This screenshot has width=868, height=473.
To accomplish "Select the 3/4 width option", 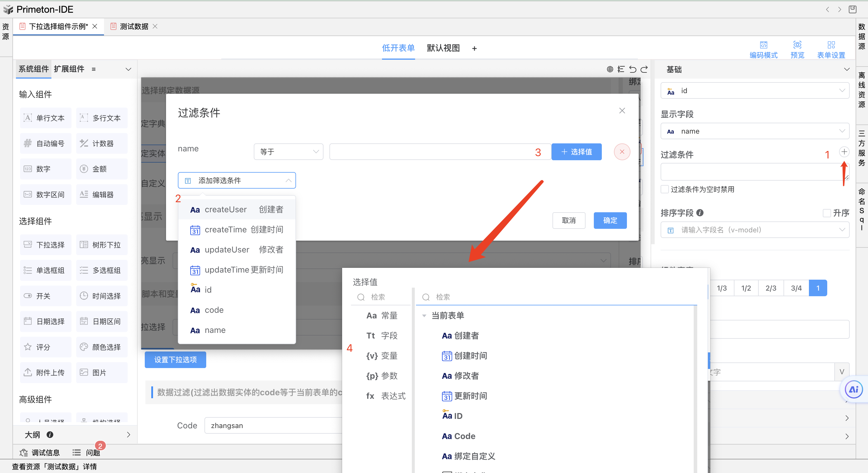I will click(796, 288).
